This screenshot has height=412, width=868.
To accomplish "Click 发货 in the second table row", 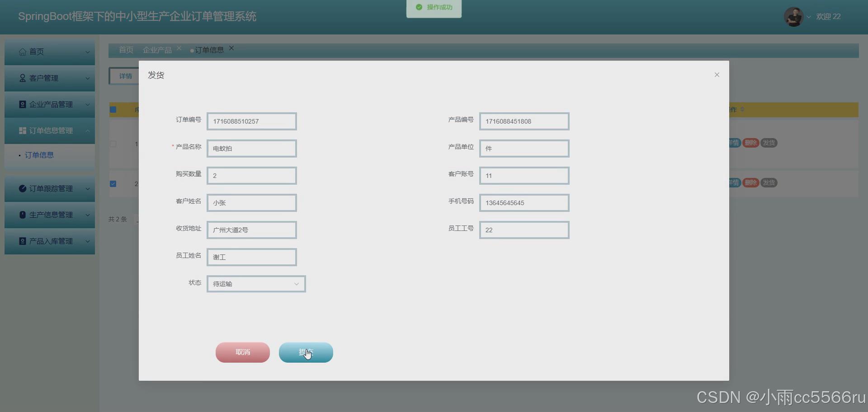I will (x=769, y=183).
